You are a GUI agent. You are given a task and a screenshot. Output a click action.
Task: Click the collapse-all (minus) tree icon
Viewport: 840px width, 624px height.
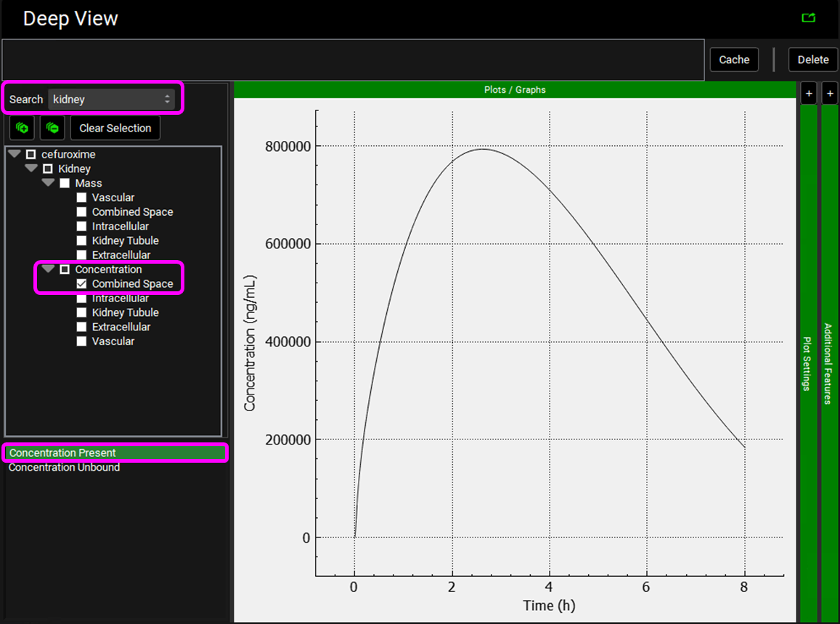click(52, 128)
